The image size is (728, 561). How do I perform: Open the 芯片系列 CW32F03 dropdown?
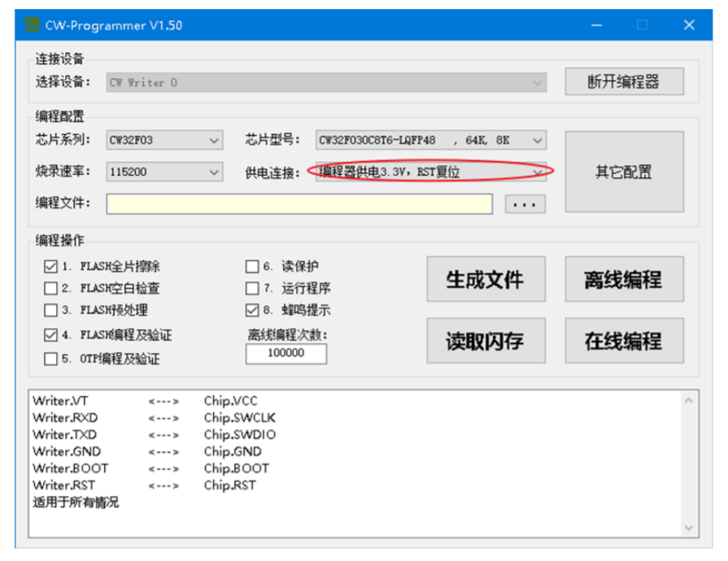pos(164,140)
